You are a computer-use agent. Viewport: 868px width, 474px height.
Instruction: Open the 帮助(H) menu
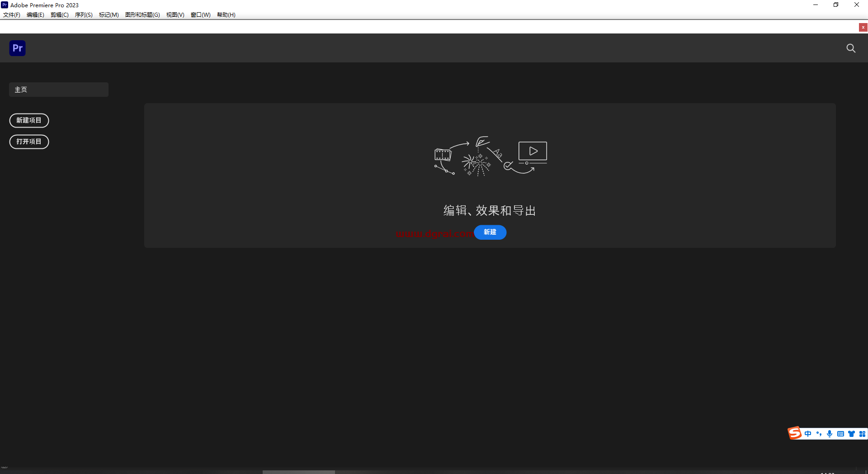point(226,14)
